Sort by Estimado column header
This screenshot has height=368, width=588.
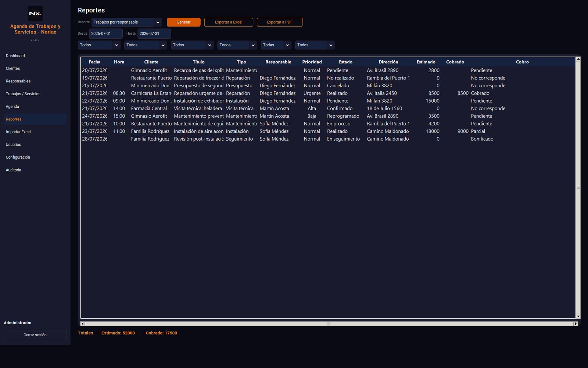pyautogui.click(x=426, y=62)
